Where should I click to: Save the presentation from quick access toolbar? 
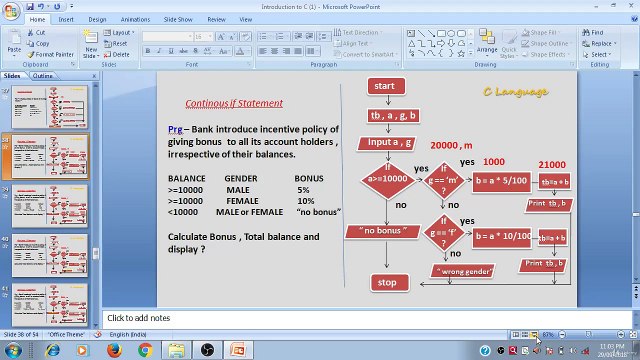[x=30, y=7]
